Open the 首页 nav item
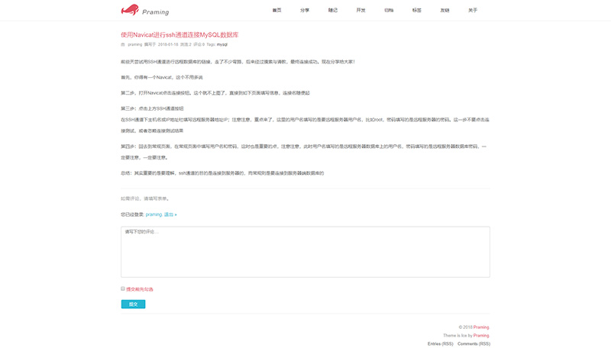Screen dimensions: 611x364 (276, 10)
